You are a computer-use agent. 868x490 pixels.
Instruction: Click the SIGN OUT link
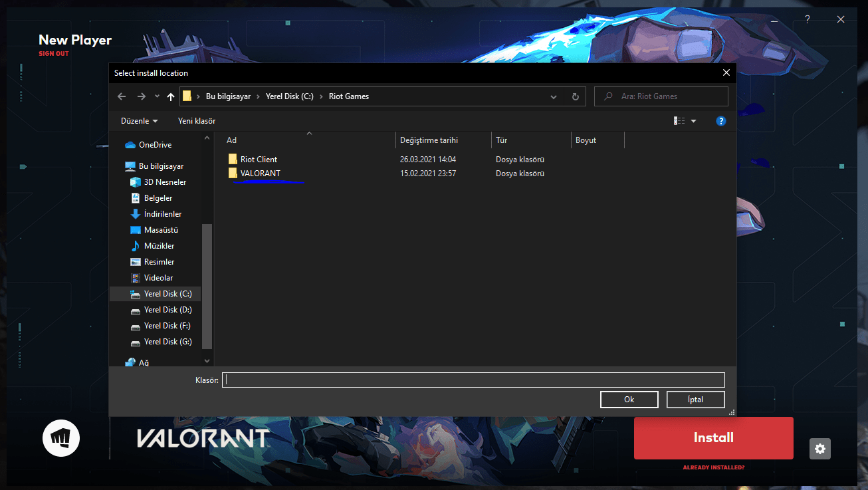(54, 54)
